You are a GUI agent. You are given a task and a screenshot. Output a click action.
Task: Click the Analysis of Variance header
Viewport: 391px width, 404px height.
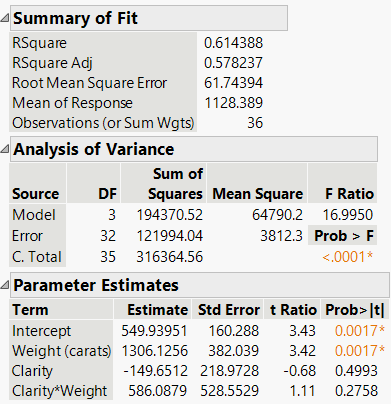[194, 149]
